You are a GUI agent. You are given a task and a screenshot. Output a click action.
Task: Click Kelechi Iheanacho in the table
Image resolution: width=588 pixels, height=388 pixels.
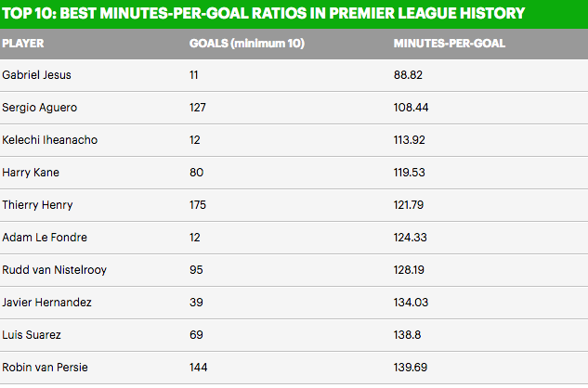tap(50, 139)
